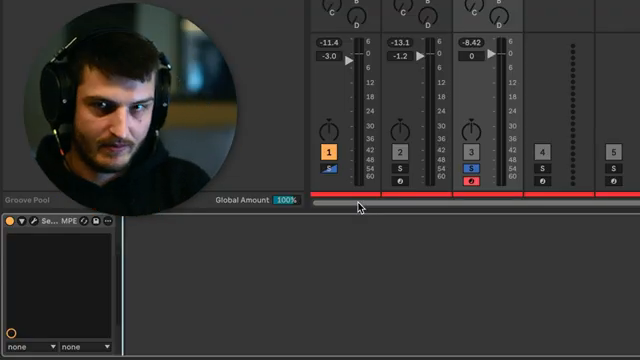Click the track 3 pan knob

(x=471, y=131)
